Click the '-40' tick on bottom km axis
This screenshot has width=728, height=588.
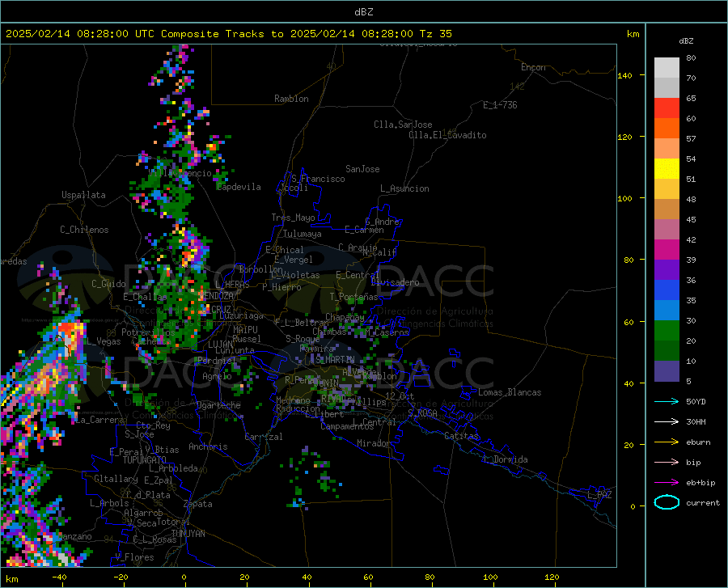[x=59, y=577]
